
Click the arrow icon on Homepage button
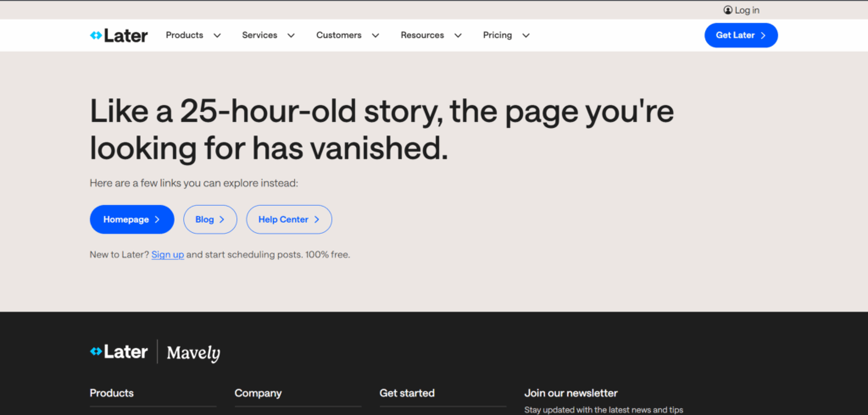click(x=157, y=219)
